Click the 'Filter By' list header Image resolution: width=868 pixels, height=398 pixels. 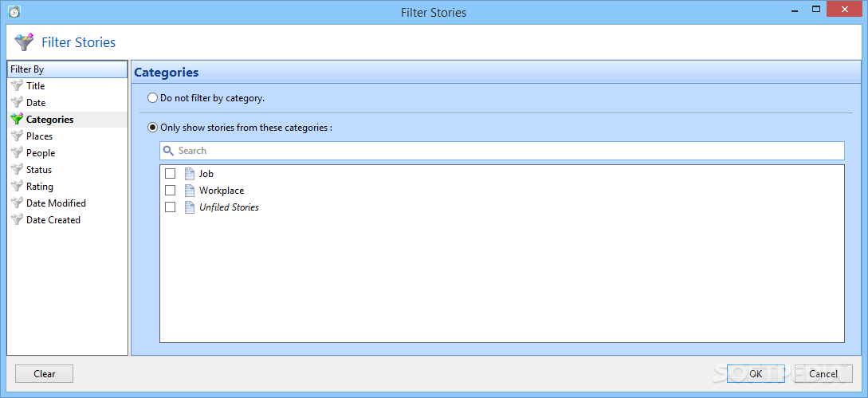tap(68, 69)
